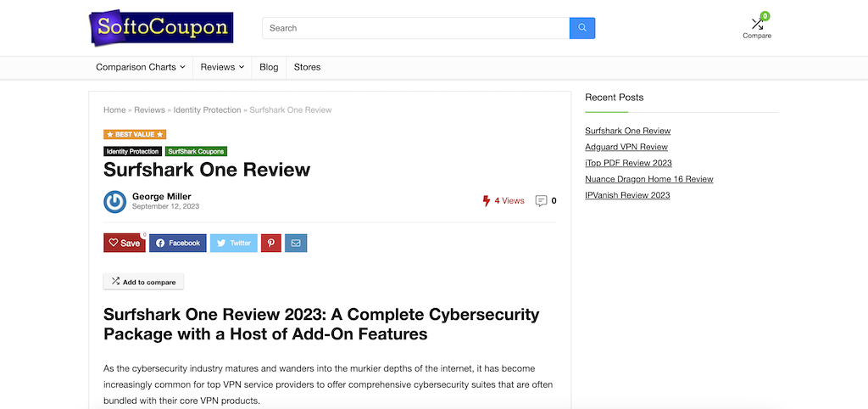This screenshot has height=409, width=868.
Task: Go to Home breadcrumb link
Action: [x=114, y=109]
